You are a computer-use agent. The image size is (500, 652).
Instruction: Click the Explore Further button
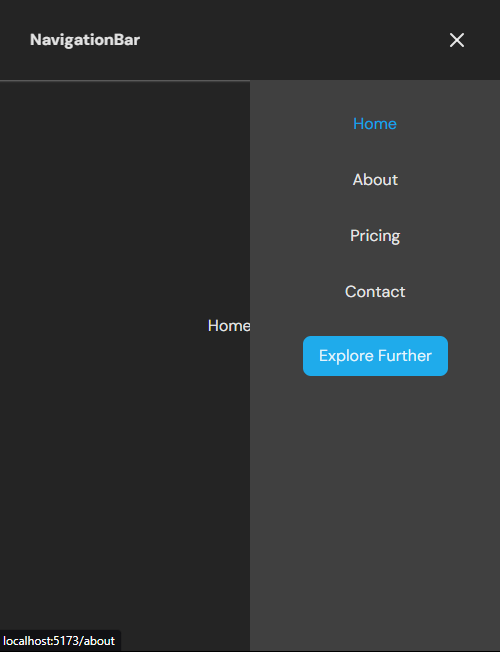pos(375,356)
